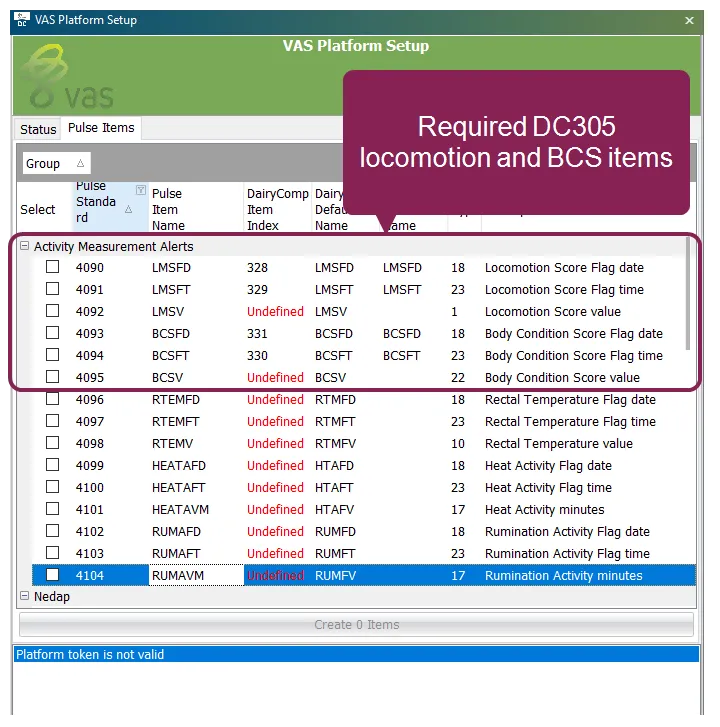Viewport: 720px width, 727px height.
Task: Tick checkbox for item 4092 LMSV
Action: pos(52,311)
